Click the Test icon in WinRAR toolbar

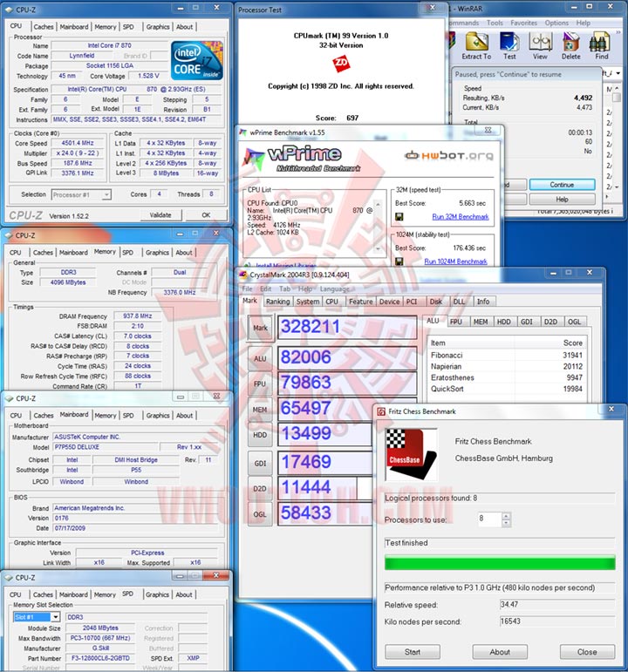click(x=509, y=46)
